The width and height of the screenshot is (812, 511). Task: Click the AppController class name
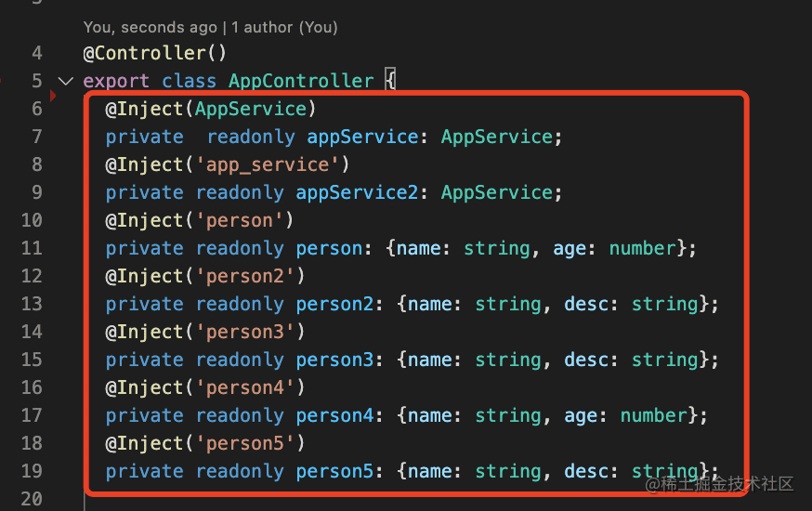tap(301, 81)
